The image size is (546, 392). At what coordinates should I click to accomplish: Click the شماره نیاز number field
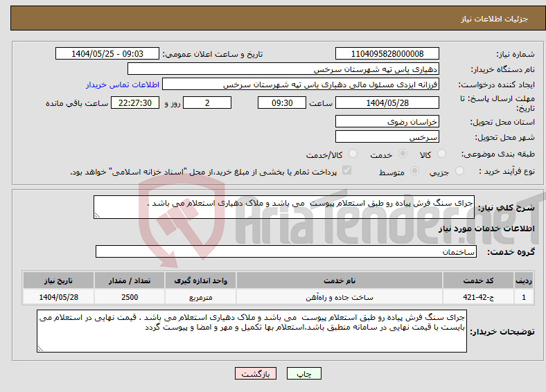(387, 53)
